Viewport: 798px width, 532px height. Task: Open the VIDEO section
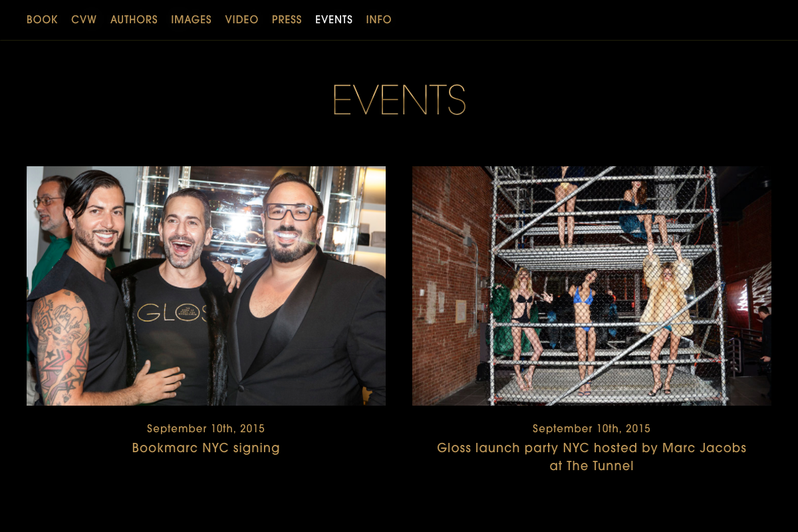pos(241,20)
